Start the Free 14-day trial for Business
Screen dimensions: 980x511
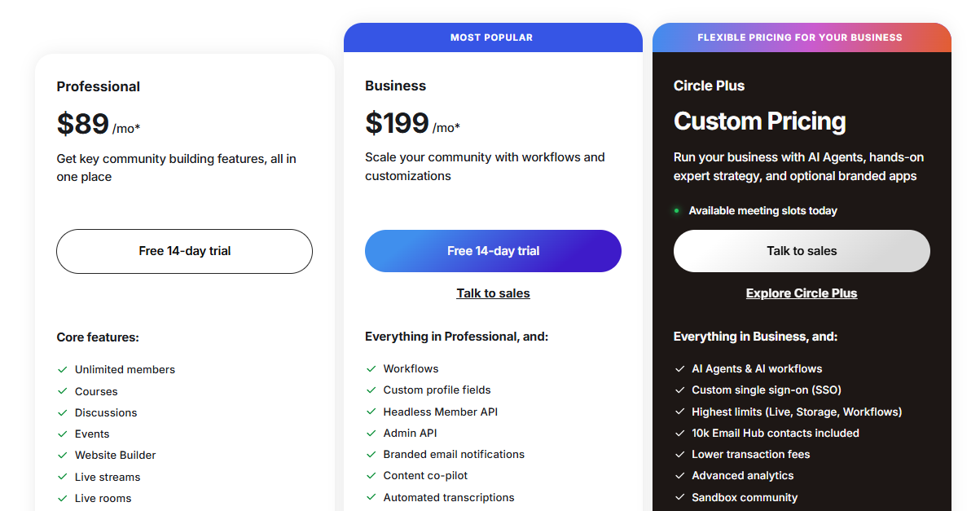pyautogui.click(x=493, y=251)
